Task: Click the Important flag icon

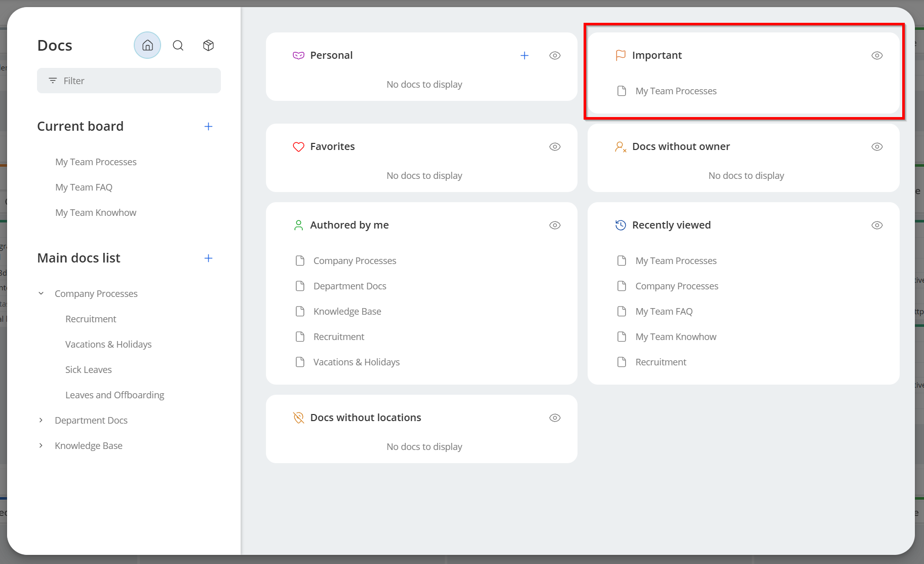Action: tap(621, 55)
